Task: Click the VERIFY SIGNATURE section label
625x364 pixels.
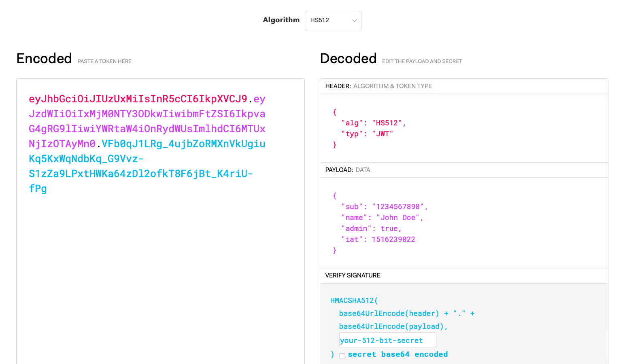Action: coord(353,275)
